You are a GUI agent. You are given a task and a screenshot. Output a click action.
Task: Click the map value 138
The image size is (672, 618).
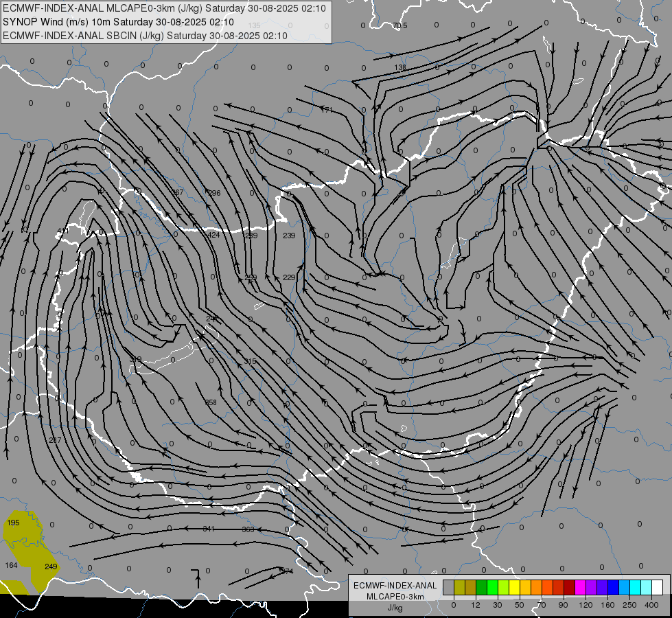(400, 67)
